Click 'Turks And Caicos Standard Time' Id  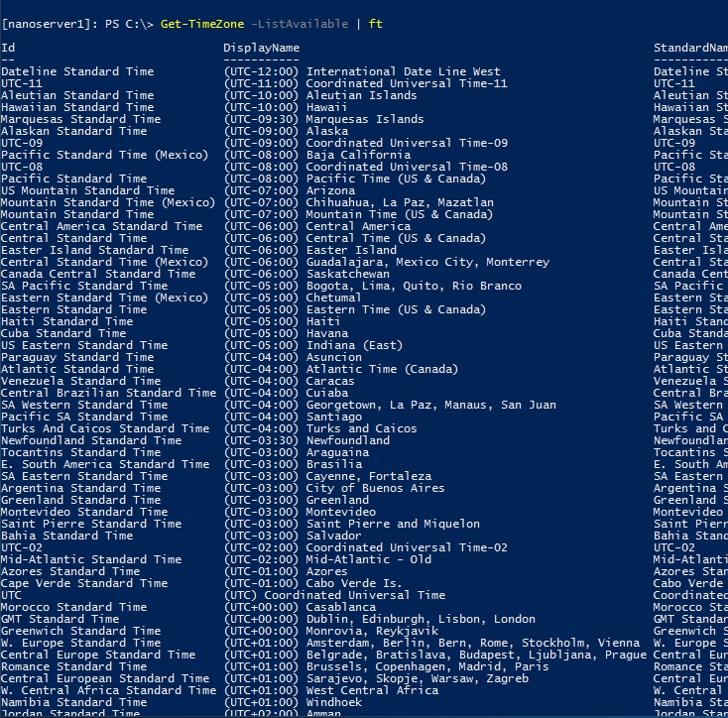coord(105,428)
